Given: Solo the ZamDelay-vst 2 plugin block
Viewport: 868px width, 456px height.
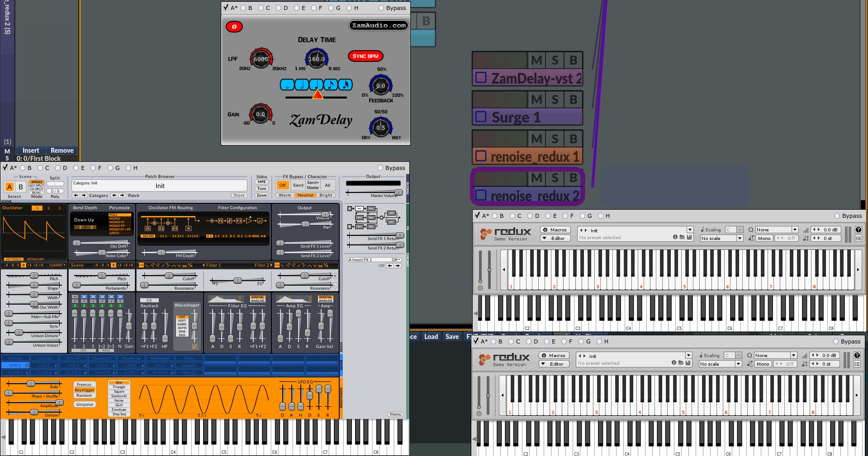Looking at the screenshot, I should pos(555,61).
